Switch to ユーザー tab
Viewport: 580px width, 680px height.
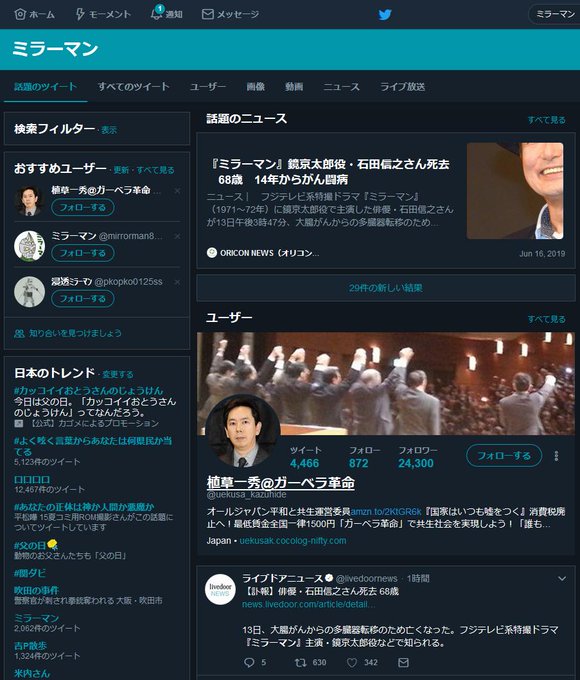point(207,87)
